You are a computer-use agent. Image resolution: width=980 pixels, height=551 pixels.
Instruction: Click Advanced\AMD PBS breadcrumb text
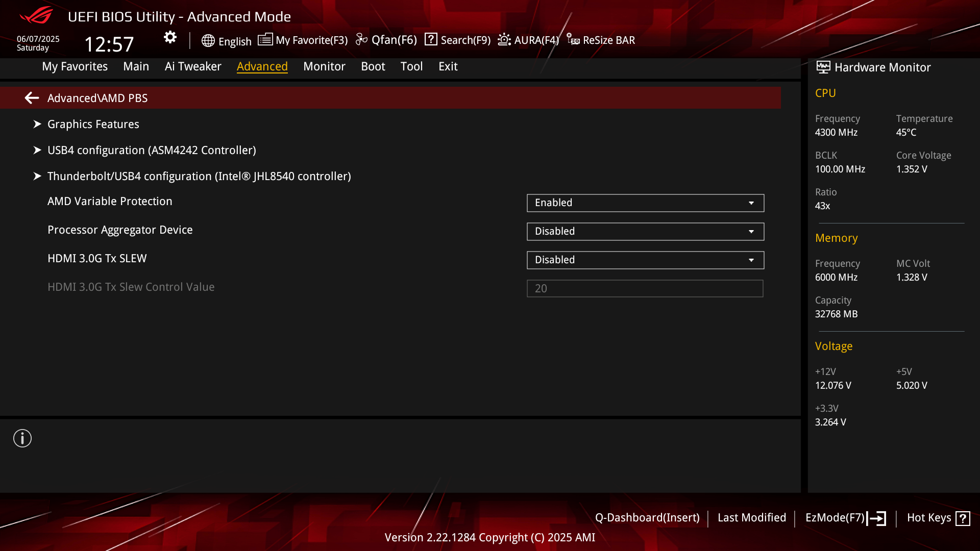[97, 98]
